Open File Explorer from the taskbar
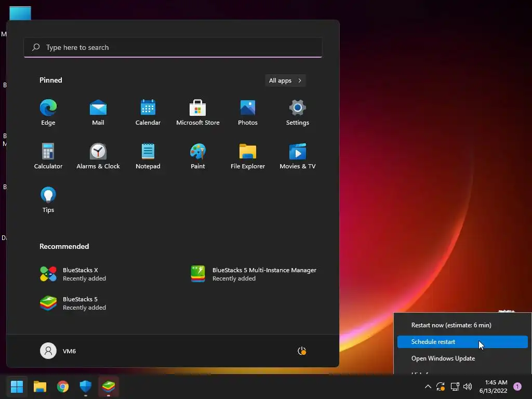Image resolution: width=532 pixels, height=399 pixels. tap(39, 386)
